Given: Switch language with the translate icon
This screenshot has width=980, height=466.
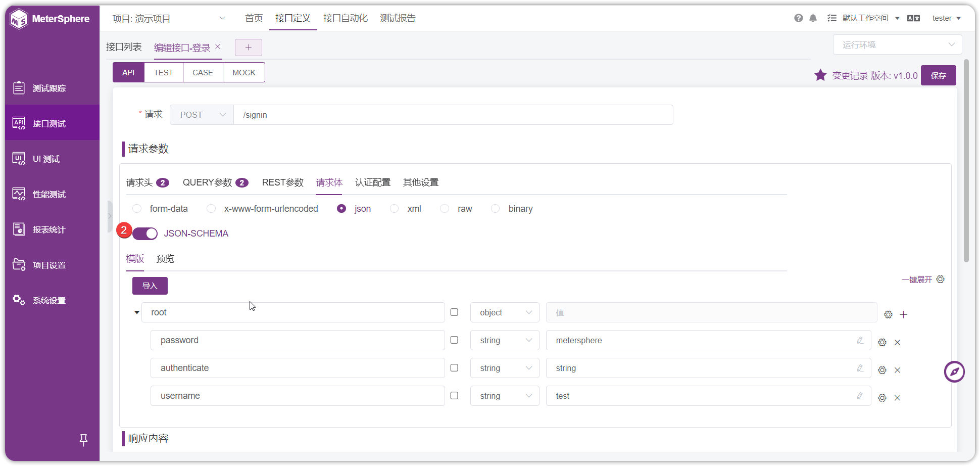Looking at the screenshot, I should (913, 18).
